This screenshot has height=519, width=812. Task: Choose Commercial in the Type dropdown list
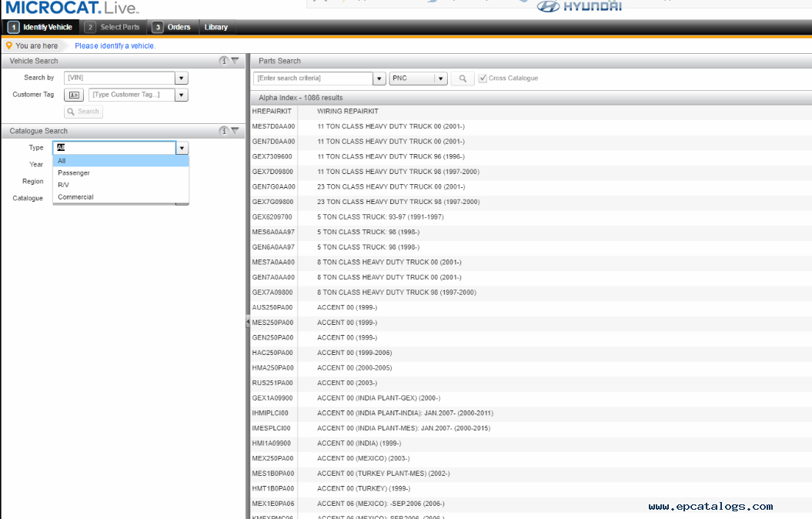pos(75,197)
